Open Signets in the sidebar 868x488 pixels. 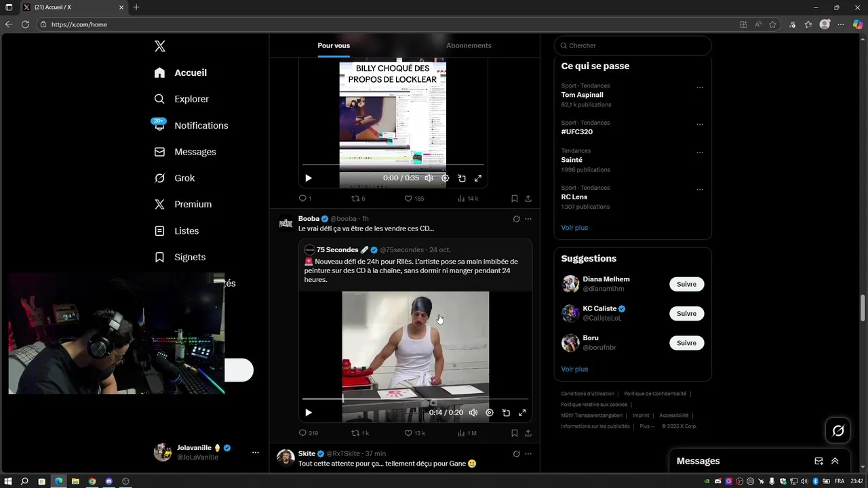tap(180, 257)
